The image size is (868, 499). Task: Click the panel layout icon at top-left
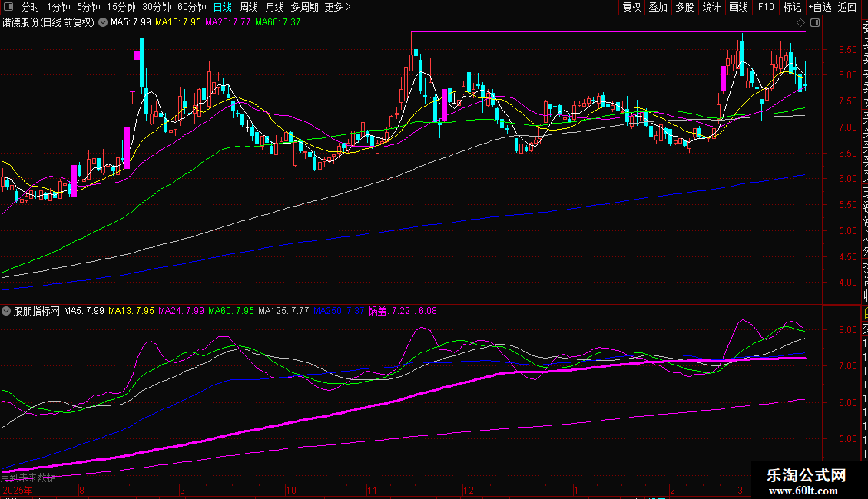coord(8,8)
